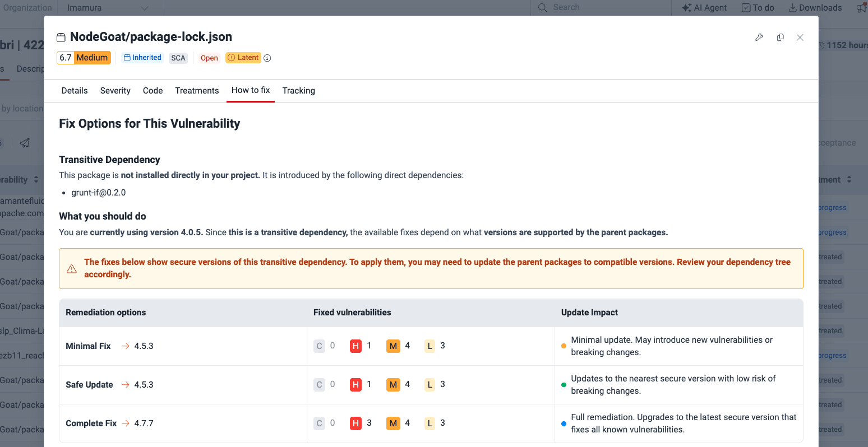
Task: Click the orange dot in Minimal Fix impact
Action: click(x=564, y=346)
